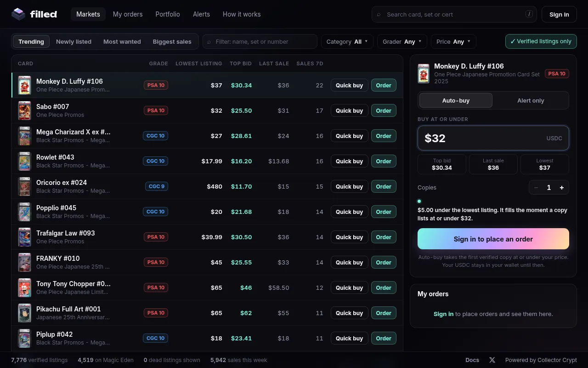The image size is (588, 368).
Task: Open the Price dropdown
Action: [x=453, y=41]
